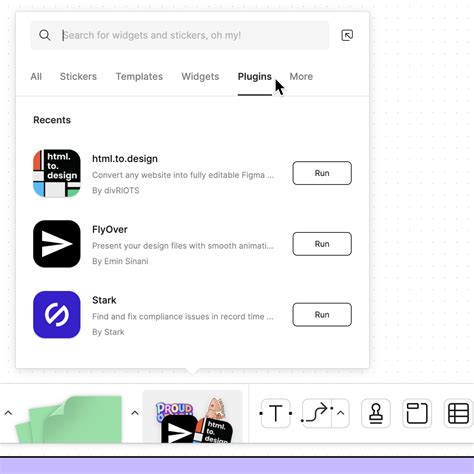The image size is (474, 474).
Task: Select the Table tool
Action: (458, 413)
